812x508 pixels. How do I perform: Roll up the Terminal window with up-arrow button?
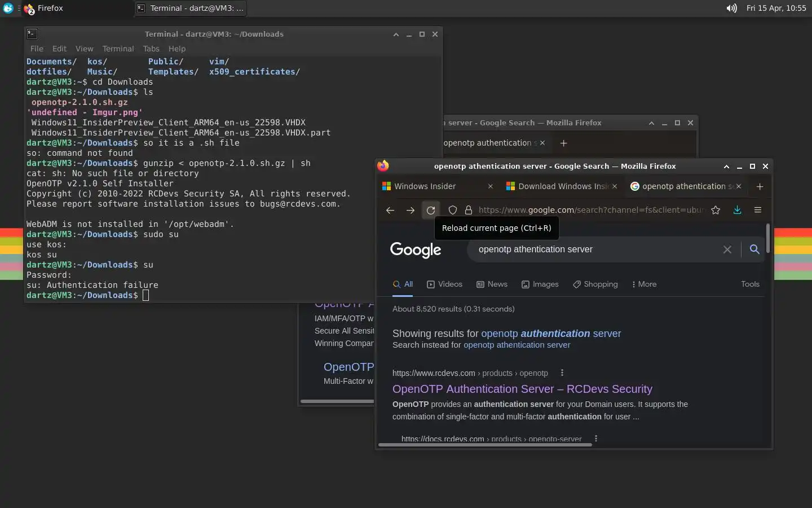click(x=396, y=34)
